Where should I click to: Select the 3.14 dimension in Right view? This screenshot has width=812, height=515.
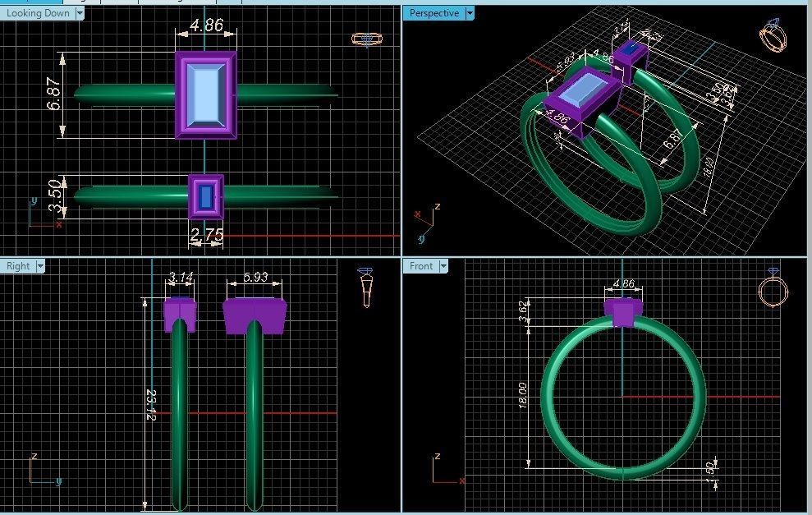[181, 278]
